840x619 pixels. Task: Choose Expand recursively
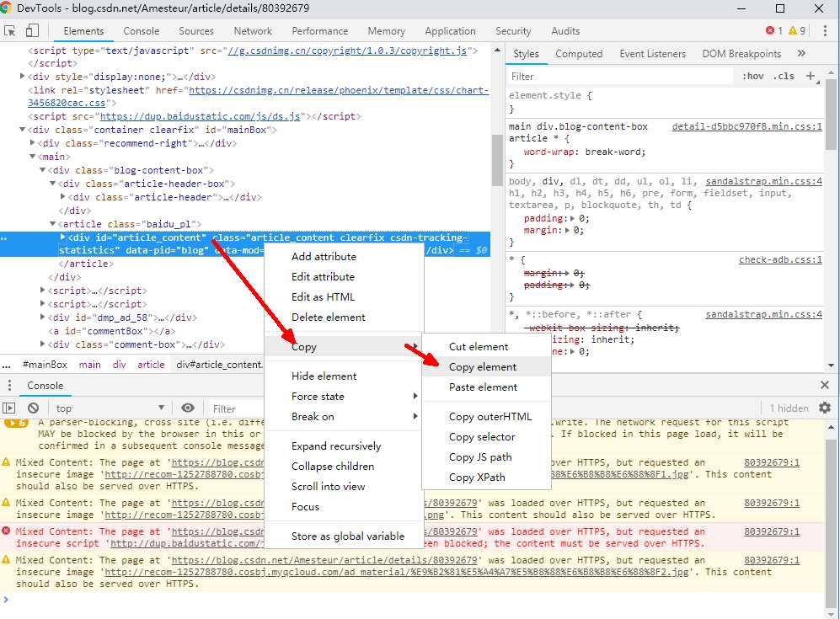(344, 446)
